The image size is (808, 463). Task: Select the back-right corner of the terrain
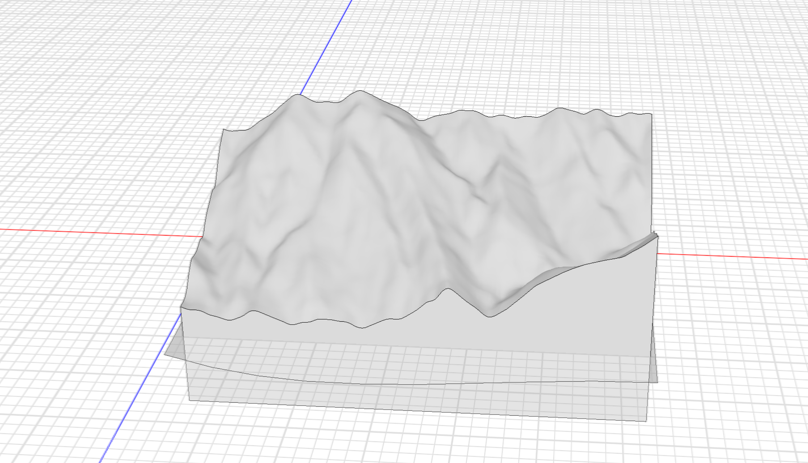tap(652, 113)
